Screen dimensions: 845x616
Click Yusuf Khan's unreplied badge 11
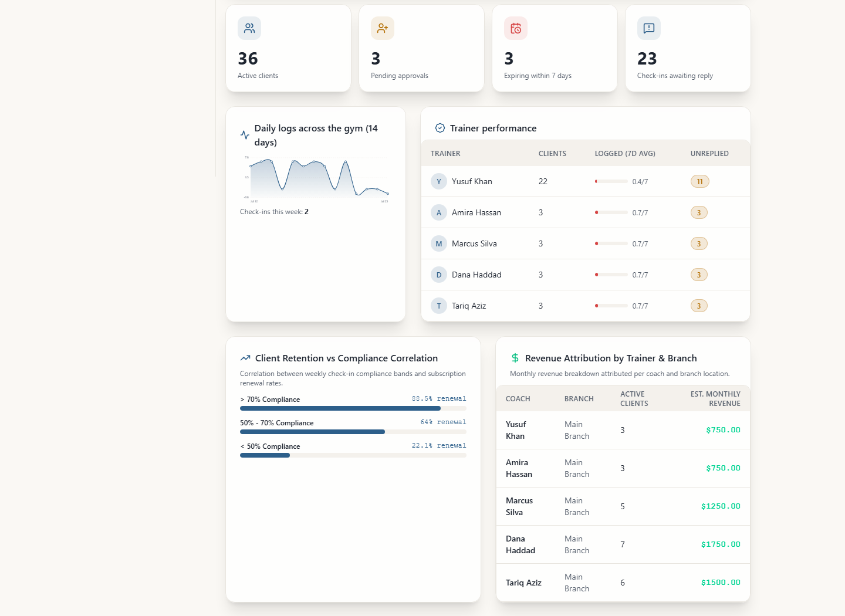click(x=700, y=181)
